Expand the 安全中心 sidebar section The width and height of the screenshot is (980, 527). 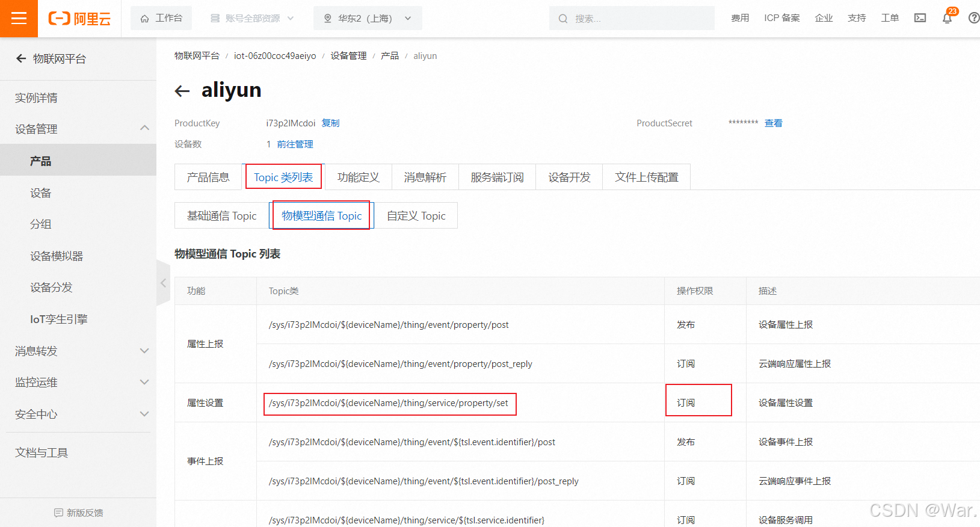pyautogui.click(x=78, y=414)
